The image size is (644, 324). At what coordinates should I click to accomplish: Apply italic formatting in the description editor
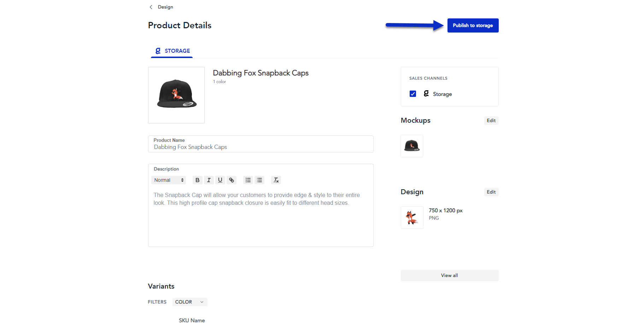click(209, 180)
